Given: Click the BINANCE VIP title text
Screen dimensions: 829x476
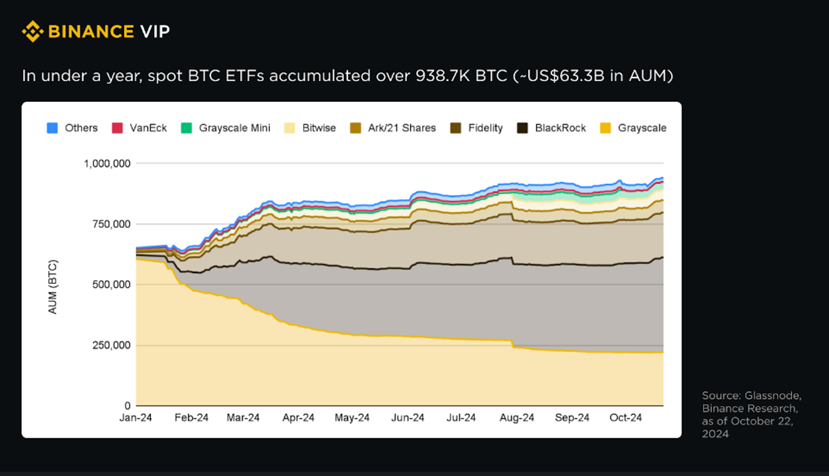Looking at the screenshot, I should coord(109,31).
